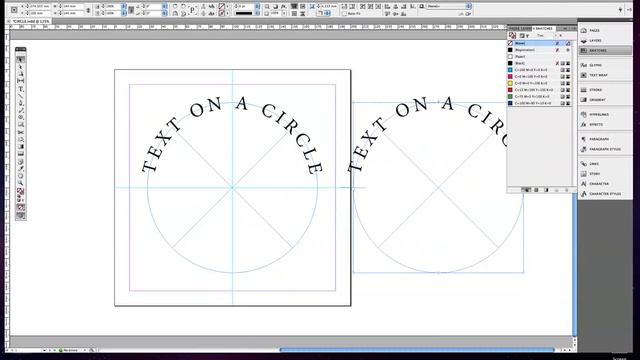Toggle the view mode button in Tools panel
The height and width of the screenshot is (360, 640).
[x=20, y=215]
